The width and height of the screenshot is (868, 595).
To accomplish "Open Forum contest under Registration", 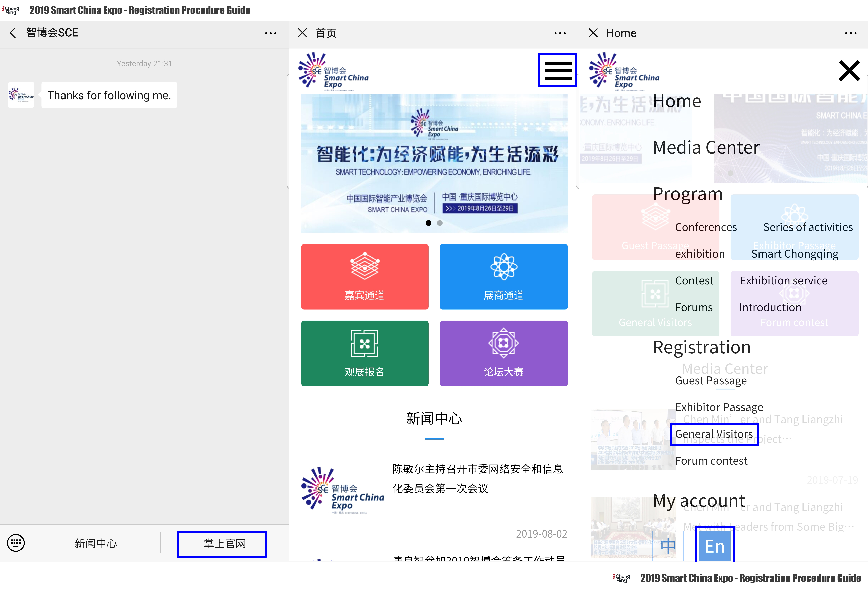I will (711, 461).
